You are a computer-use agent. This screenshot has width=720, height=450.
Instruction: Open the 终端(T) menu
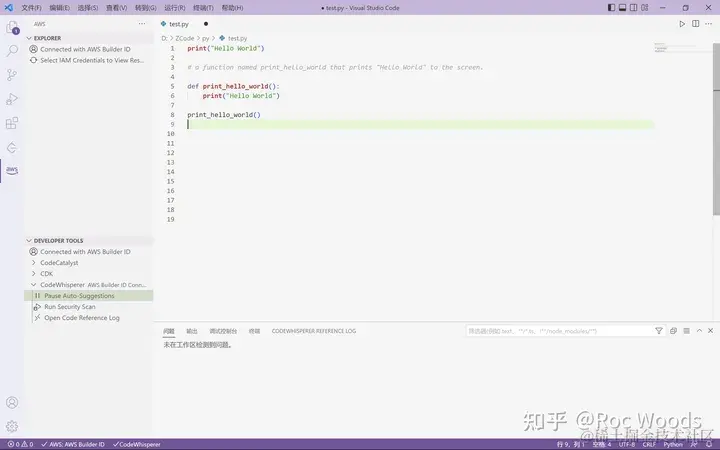click(203, 8)
